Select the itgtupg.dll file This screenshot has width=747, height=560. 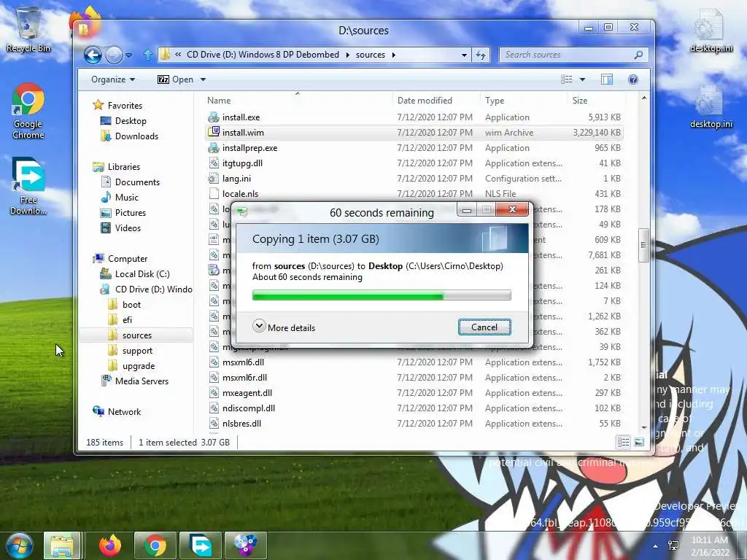pyautogui.click(x=414, y=163)
